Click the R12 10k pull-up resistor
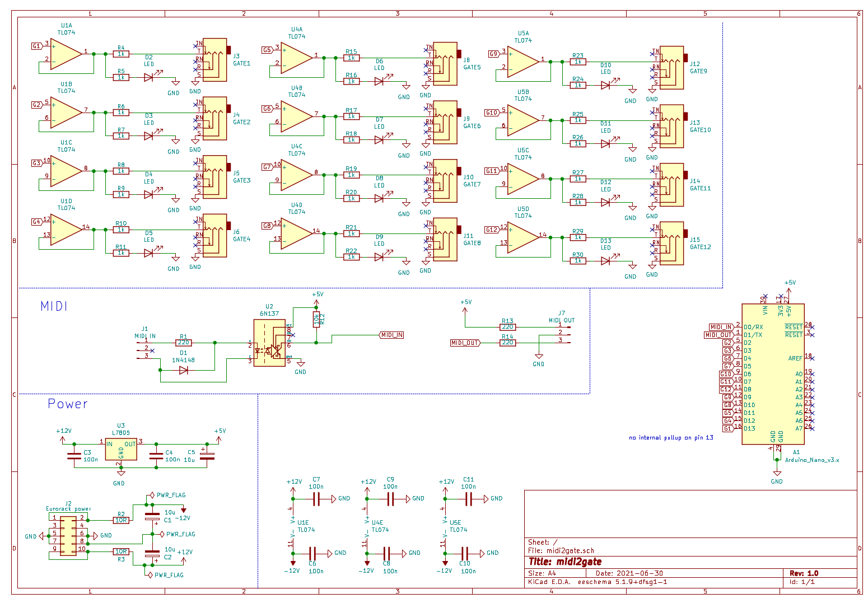Image resolution: width=868 pixels, height=603 pixels. pyautogui.click(x=316, y=319)
